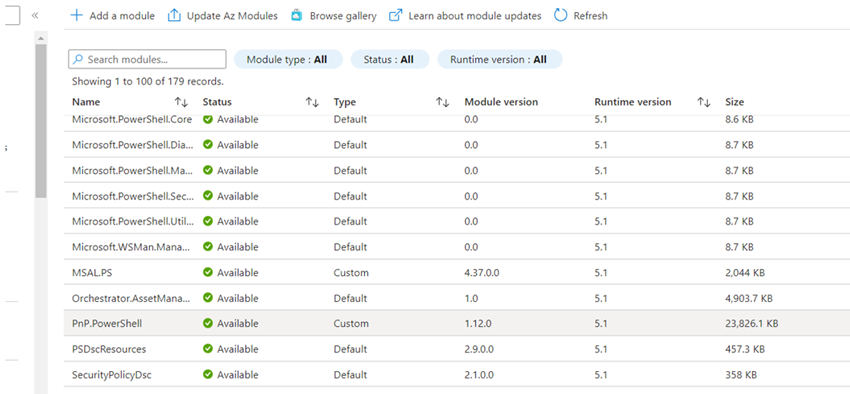Open the Status : All filter
Image resolution: width=850 pixels, height=394 pixels.
[x=390, y=59]
